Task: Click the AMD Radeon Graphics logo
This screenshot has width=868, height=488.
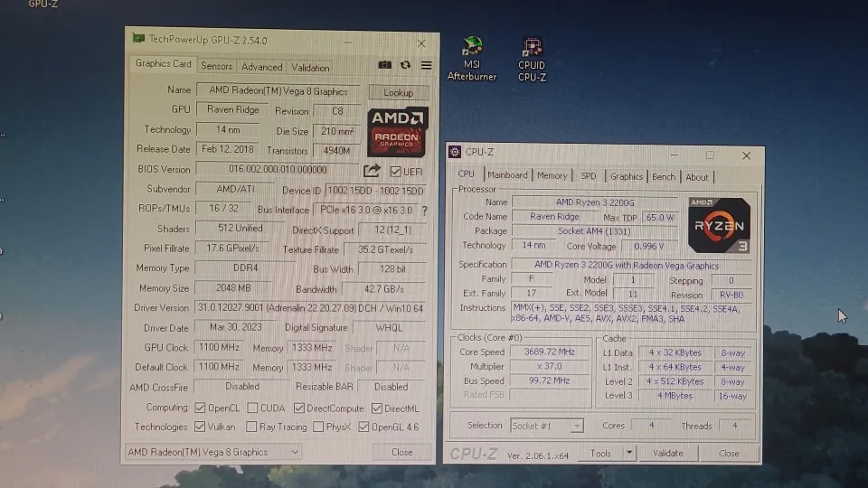Action: point(398,132)
